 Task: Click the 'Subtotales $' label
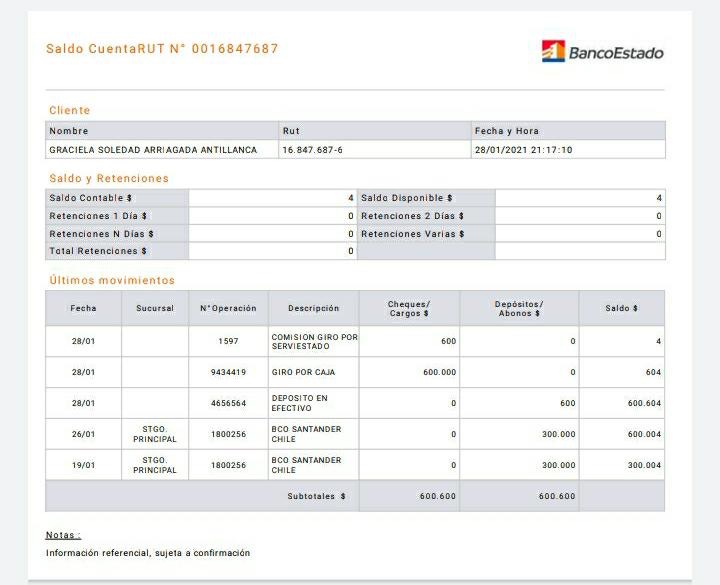pos(316,496)
